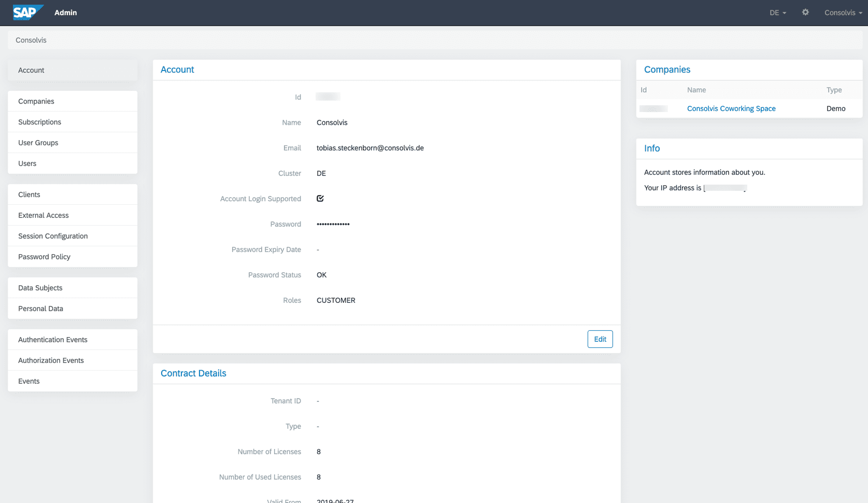Open Companies in the sidebar

[73, 101]
